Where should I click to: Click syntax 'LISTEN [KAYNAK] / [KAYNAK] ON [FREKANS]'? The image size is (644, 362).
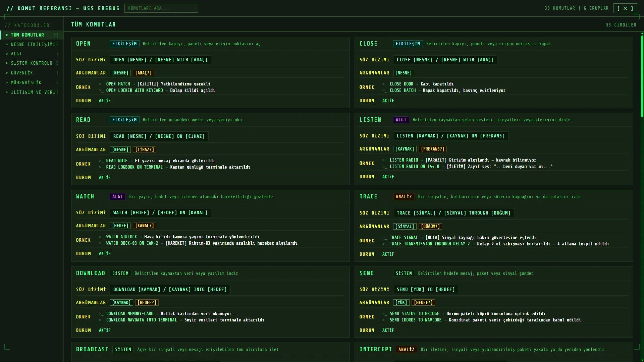point(450,136)
